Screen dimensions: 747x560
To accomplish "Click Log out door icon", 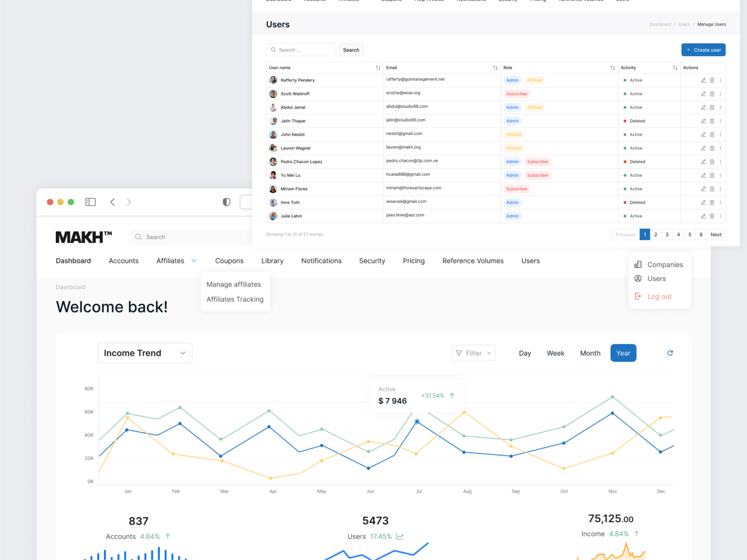I will (x=638, y=296).
